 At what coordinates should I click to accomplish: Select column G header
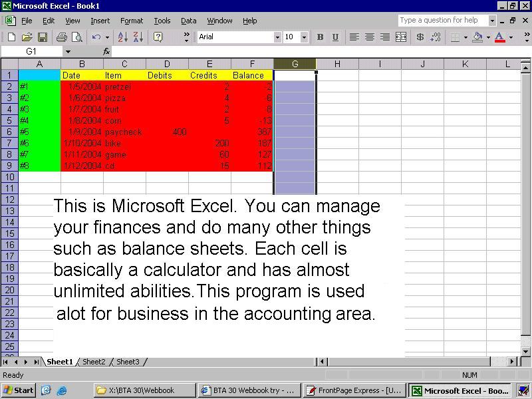click(x=295, y=64)
